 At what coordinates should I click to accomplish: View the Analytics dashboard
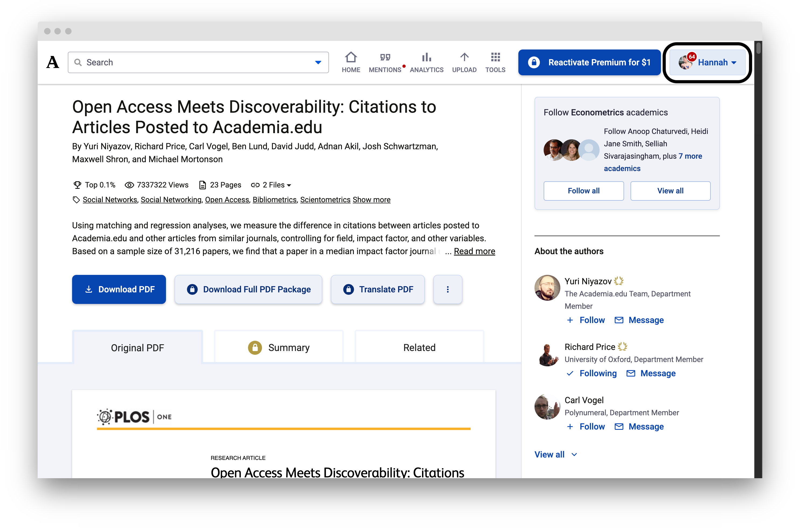[426, 62]
